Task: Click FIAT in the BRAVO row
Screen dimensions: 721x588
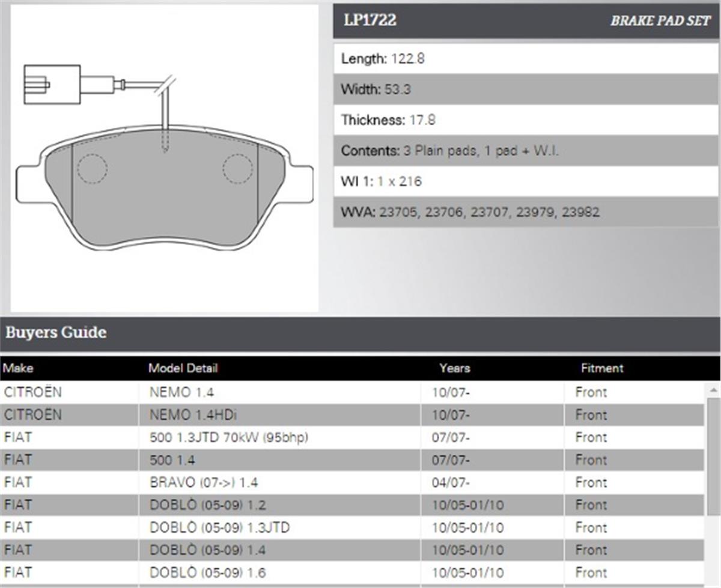Action: (x=18, y=483)
